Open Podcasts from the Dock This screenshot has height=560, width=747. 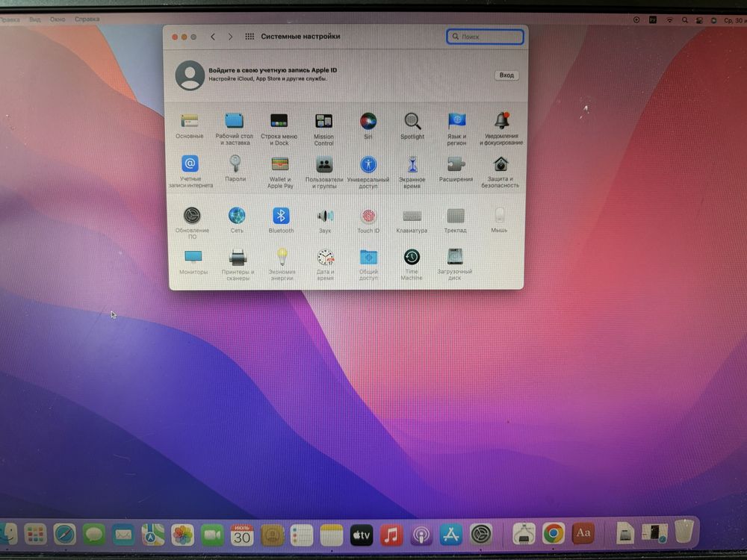click(421, 535)
